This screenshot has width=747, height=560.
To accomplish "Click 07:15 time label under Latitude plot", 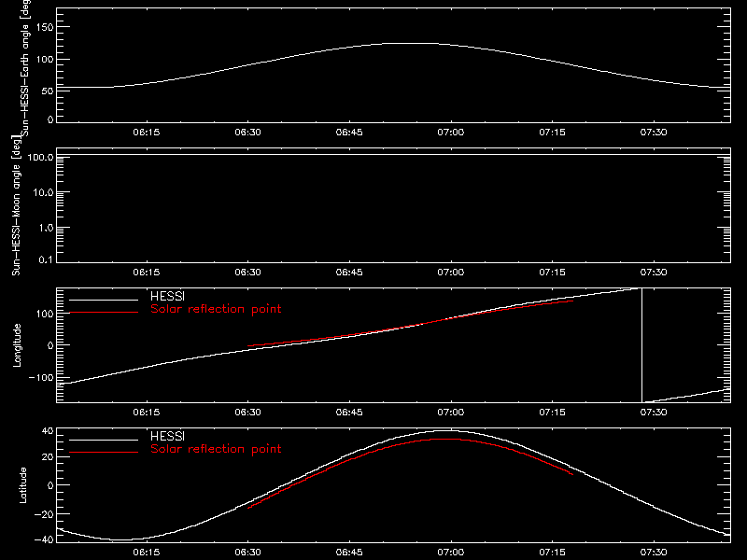I will point(552,553).
